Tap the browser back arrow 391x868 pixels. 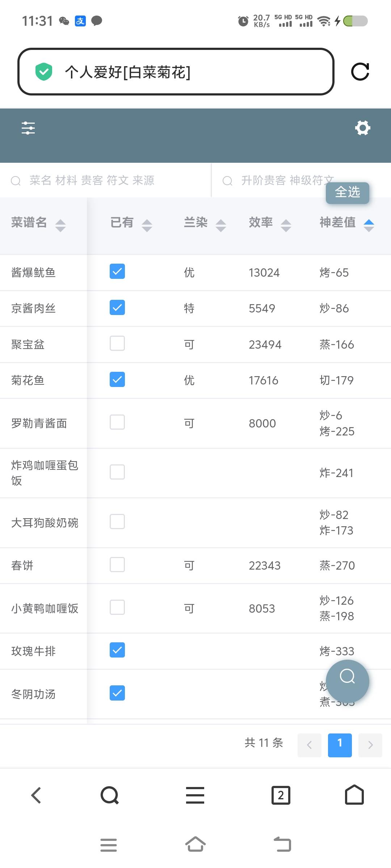tap(36, 795)
